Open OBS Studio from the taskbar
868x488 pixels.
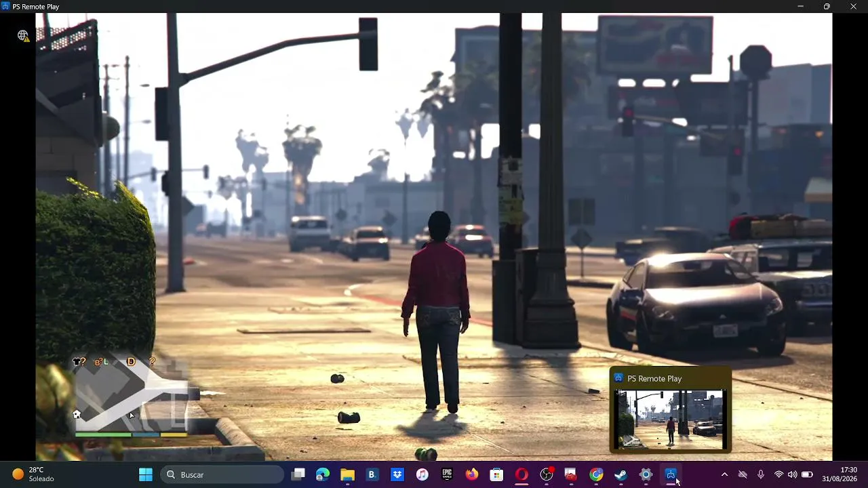click(x=547, y=474)
